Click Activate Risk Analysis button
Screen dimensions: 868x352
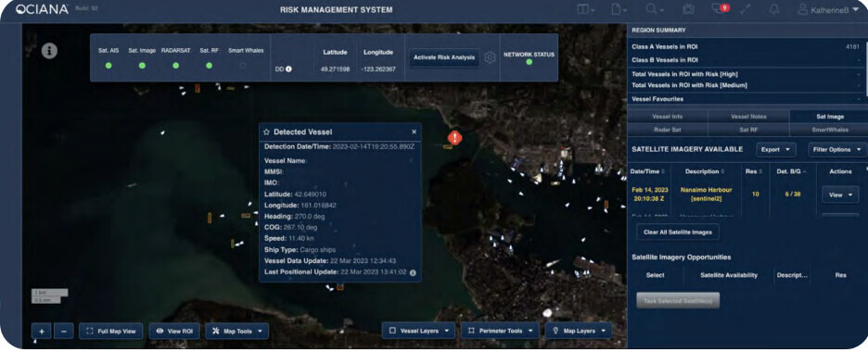tap(444, 57)
